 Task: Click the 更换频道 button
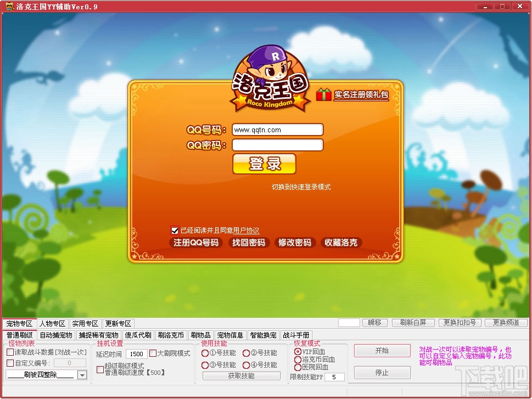pyautogui.click(x=506, y=323)
